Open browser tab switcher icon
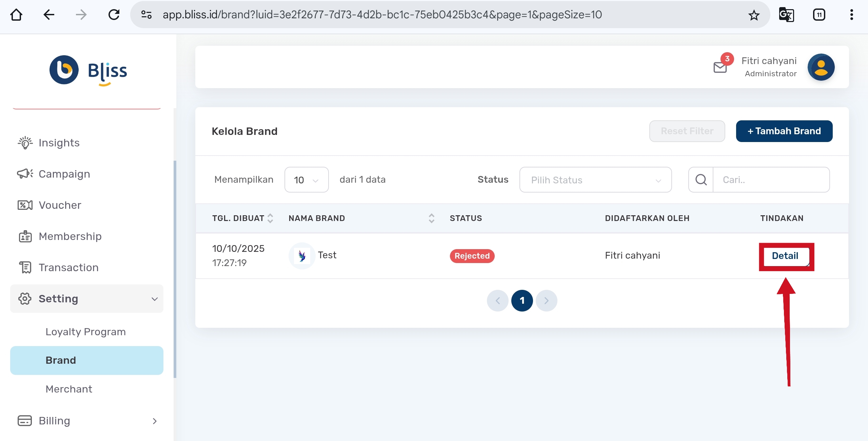868x441 pixels. click(819, 15)
